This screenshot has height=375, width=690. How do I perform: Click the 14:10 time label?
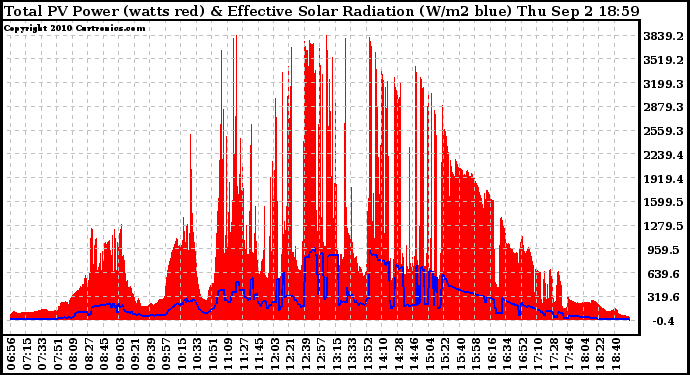384,354
